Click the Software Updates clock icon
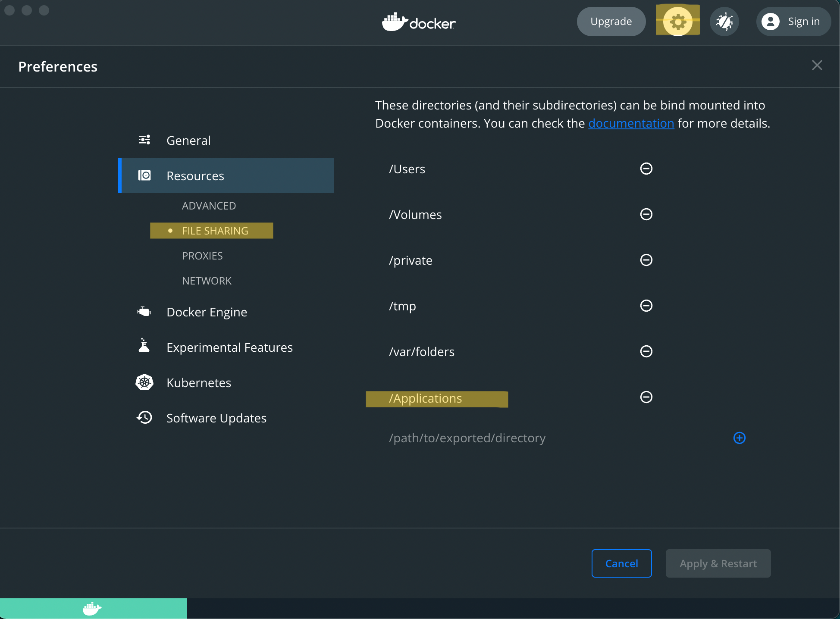840x619 pixels. pos(144,417)
